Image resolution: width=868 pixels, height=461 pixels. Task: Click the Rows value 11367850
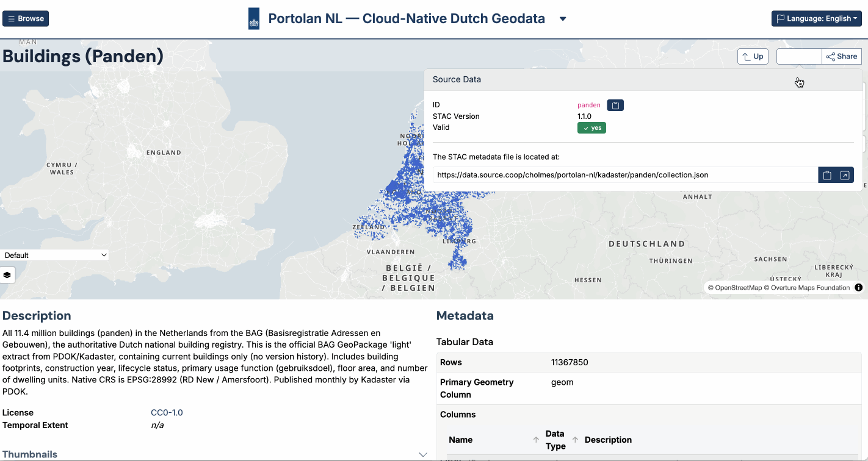pos(570,362)
